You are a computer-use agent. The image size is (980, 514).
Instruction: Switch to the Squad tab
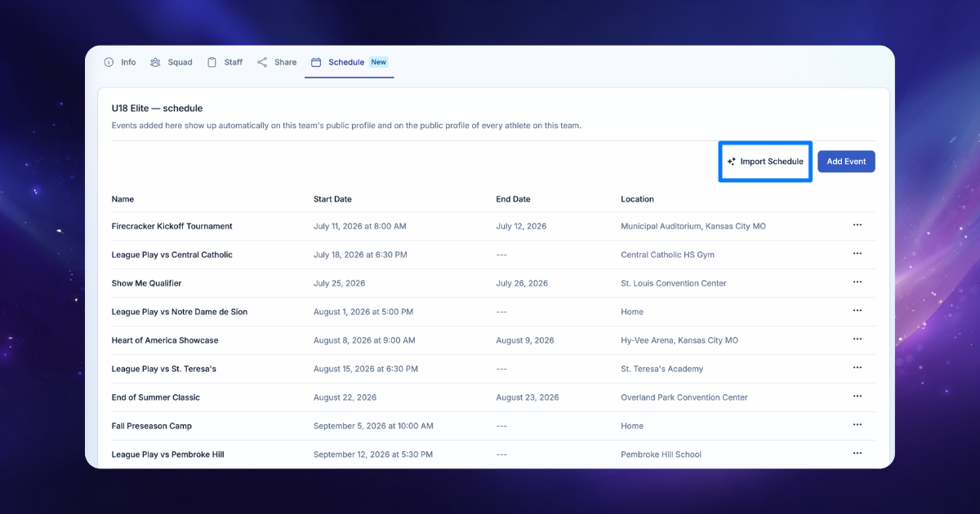[x=171, y=62]
